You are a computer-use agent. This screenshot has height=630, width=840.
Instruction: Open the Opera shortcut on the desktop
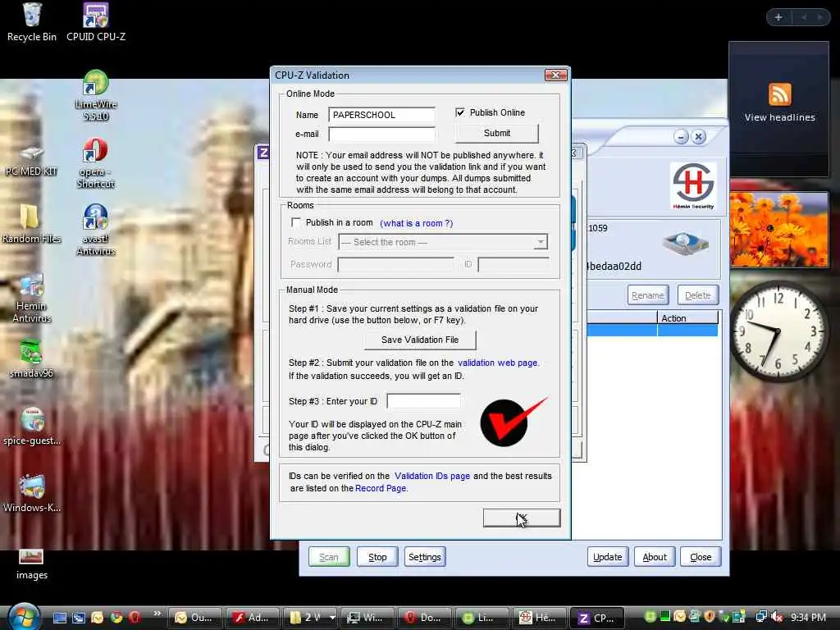pyautogui.click(x=96, y=163)
